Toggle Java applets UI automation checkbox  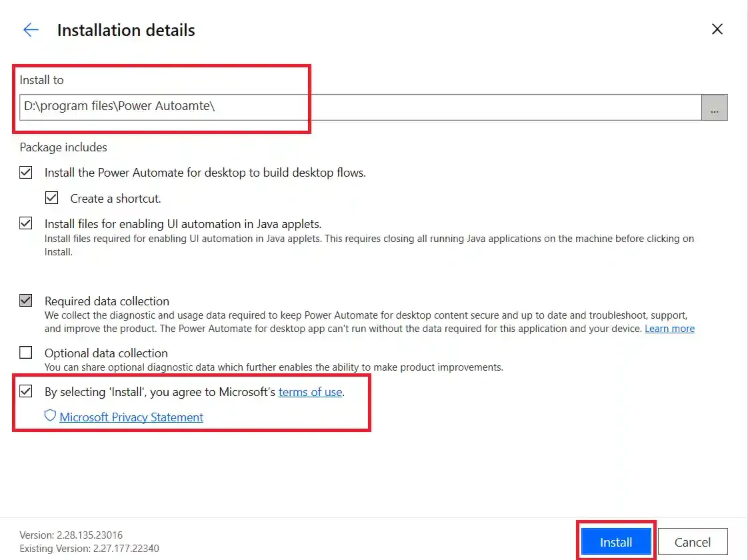pos(26,223)
